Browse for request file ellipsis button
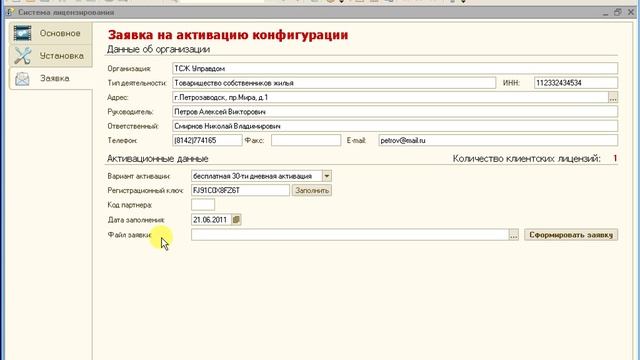This screenshot has width=640, height=360. click(513, 235)
